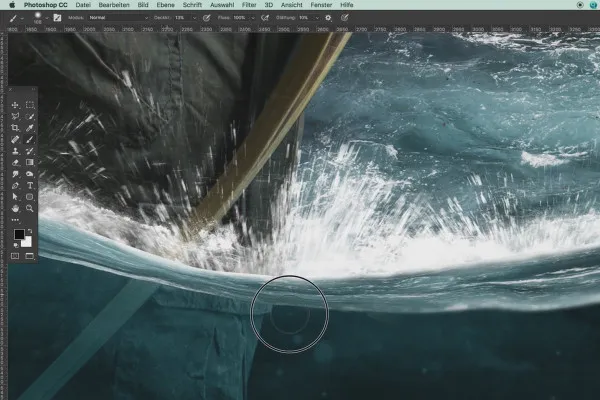
Task: Open the Ebene menu
Action: (165, 5)
